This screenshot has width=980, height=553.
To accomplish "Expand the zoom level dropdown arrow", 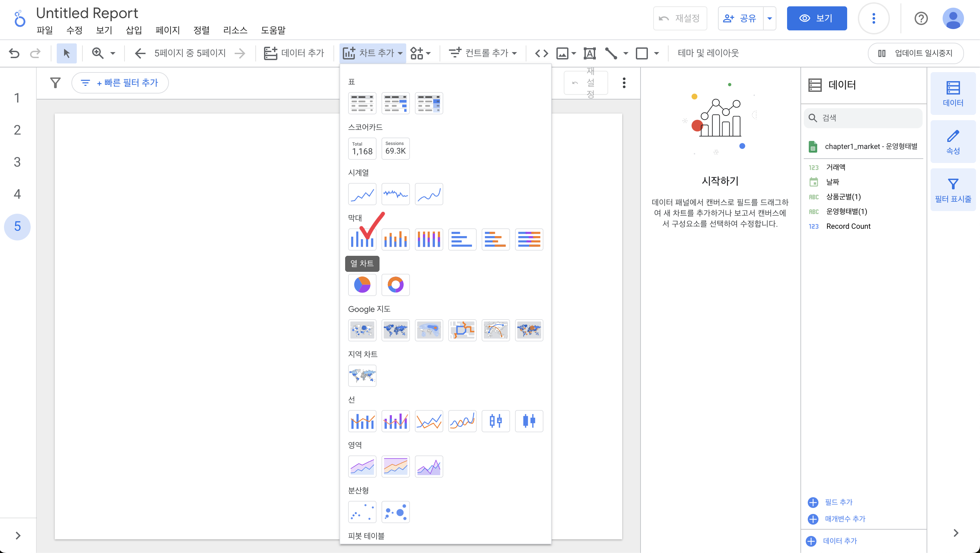I will (x=112, y=53).
